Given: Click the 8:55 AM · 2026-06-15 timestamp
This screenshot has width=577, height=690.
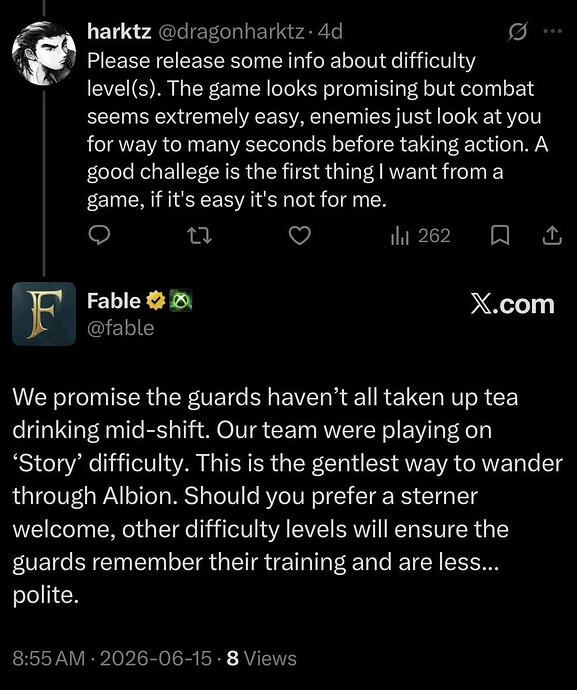Looking at the screenshot, I should pyautogui.click(x=112, y=658).
